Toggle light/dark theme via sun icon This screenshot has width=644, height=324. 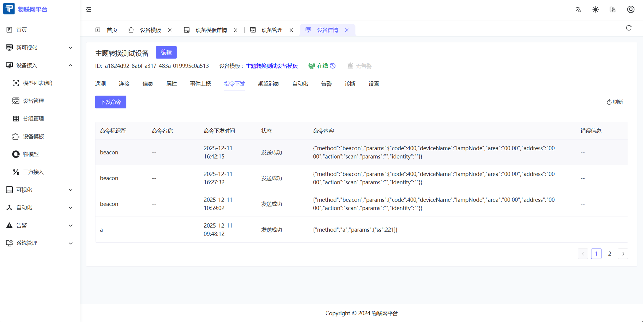click(x=596, y=9)
